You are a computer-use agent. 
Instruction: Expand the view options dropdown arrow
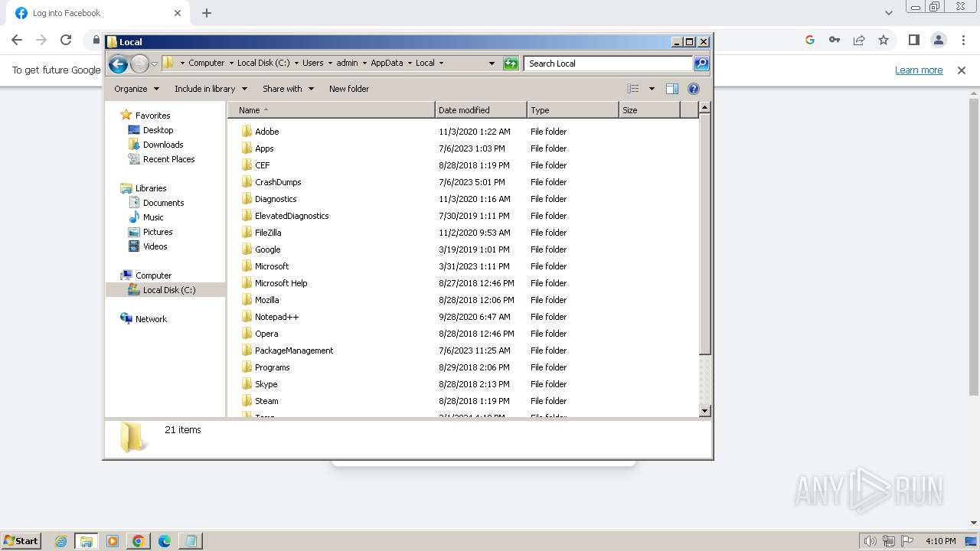coord(652,89)
